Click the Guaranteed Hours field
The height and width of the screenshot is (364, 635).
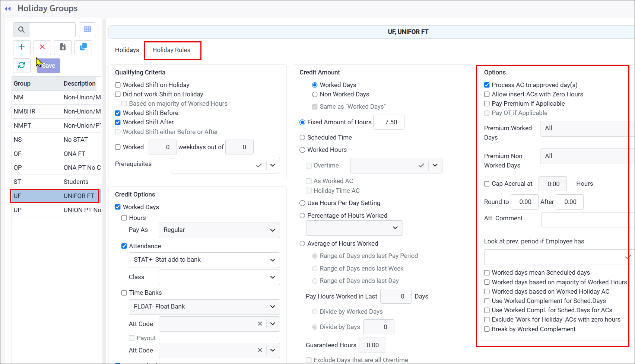coord(372,345)
